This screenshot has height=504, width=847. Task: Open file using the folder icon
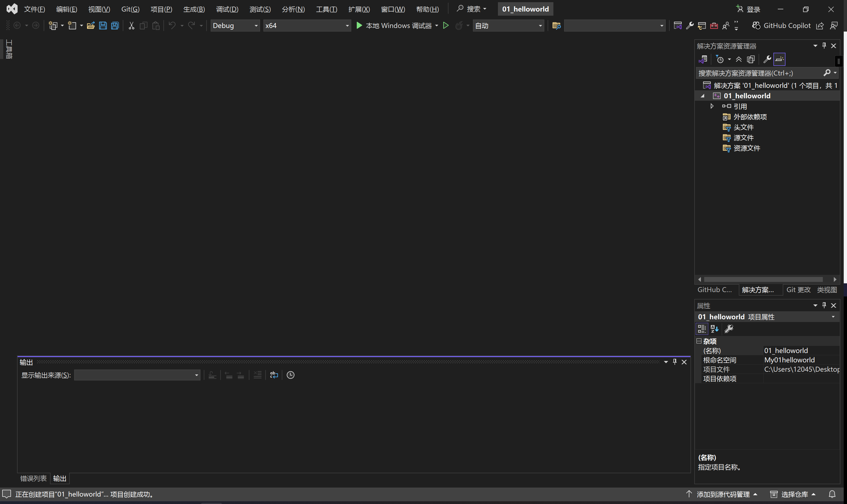click(91, 26)
